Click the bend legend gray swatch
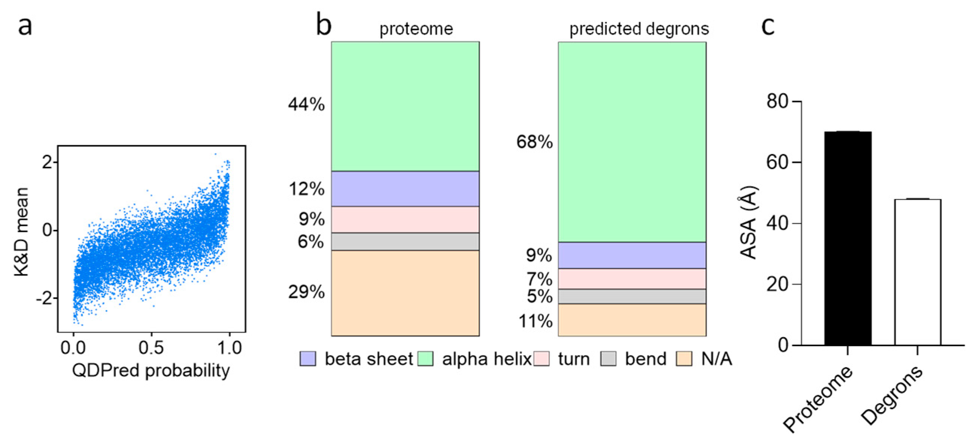The image size is (980, 447). 608,358
